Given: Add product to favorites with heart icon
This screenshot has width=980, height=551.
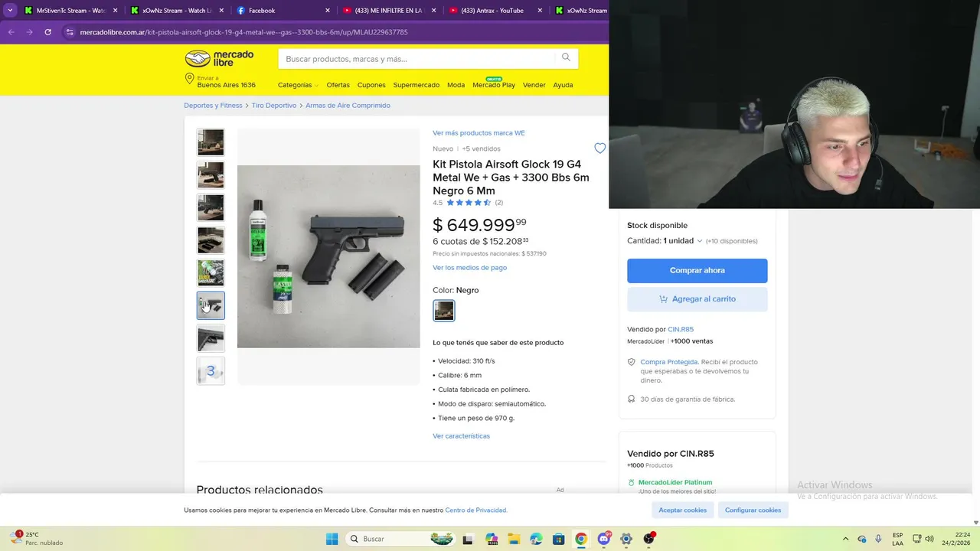Looking at the screenshot, I should (x=600, y=148).
